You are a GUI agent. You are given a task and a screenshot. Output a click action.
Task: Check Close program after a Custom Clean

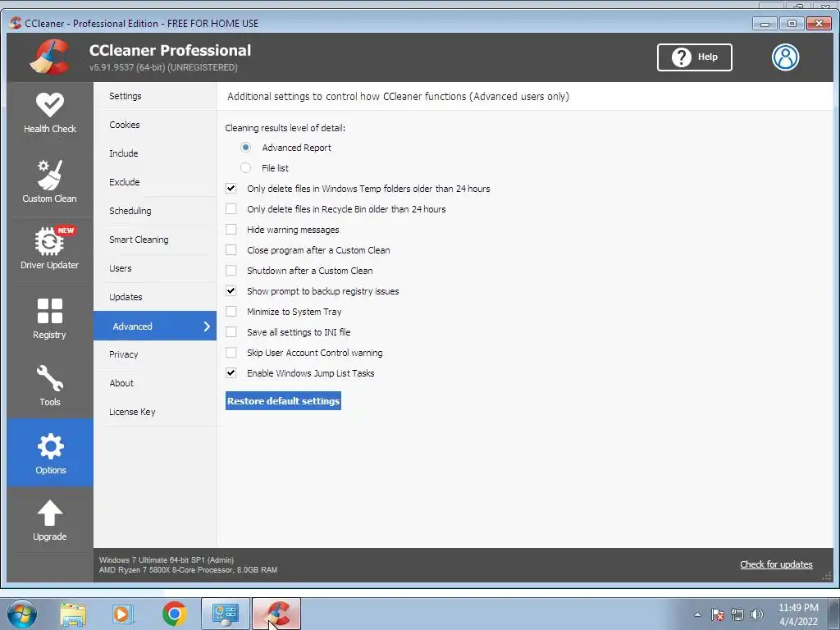tap(231, 250)
